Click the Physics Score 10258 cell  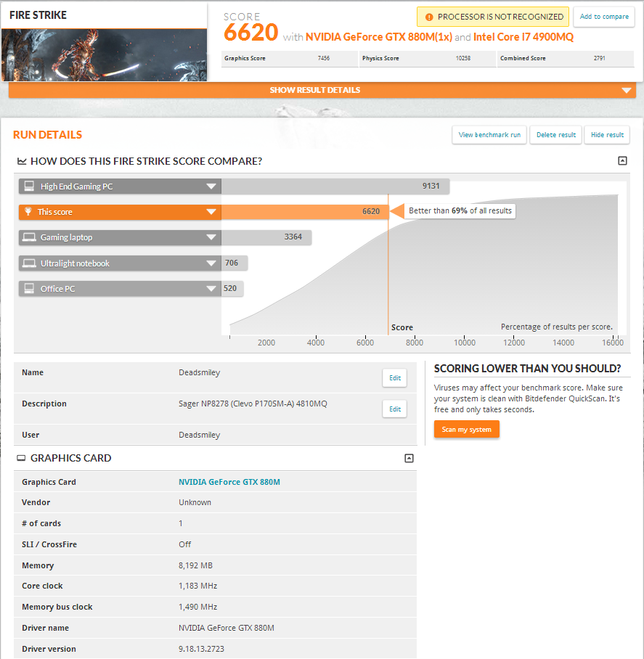(x=428, y=58)
